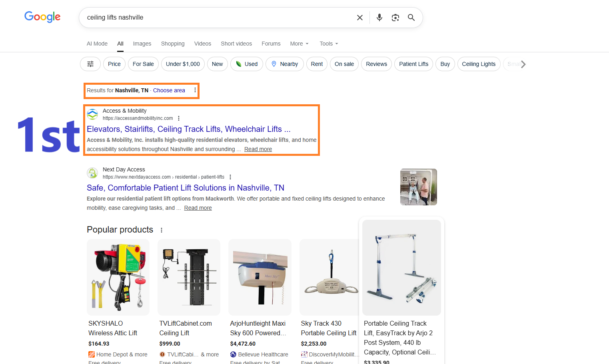
Task: Select the On sale filter chip
Action: [x=344, y=64]
